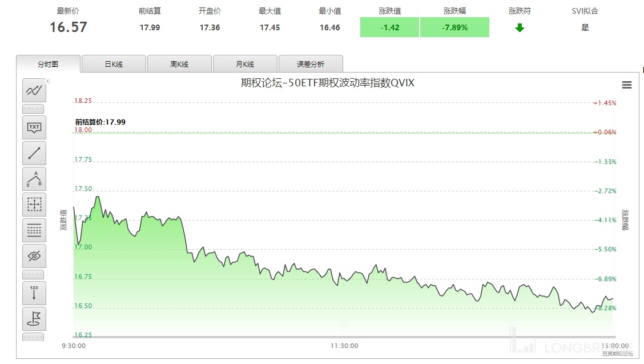Select the horizontal lines Fibonacci tool
This screenshot has width=644, height=364.
(34, 230)
